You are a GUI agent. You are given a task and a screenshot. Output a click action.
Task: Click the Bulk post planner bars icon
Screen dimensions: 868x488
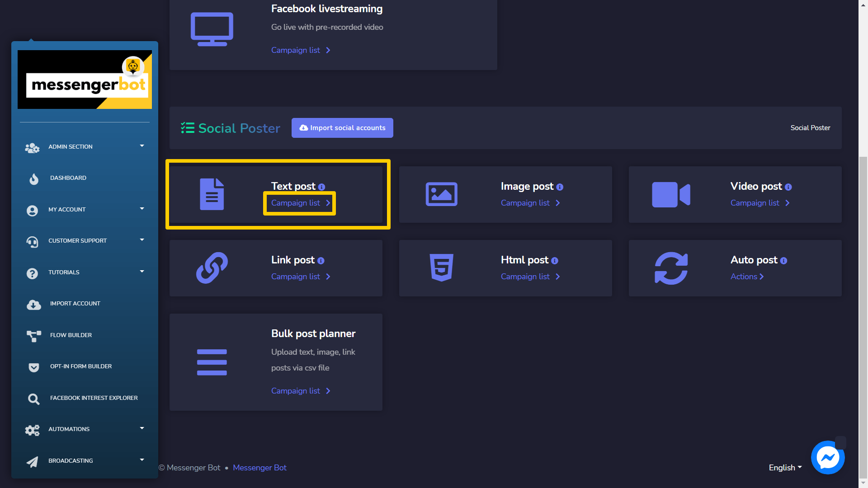pos(212,362)
